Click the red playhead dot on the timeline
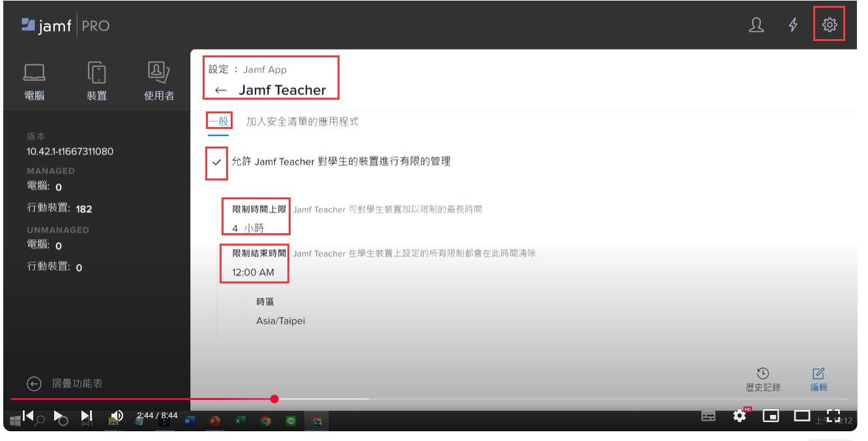868x441 pixels. click(274, 399)
